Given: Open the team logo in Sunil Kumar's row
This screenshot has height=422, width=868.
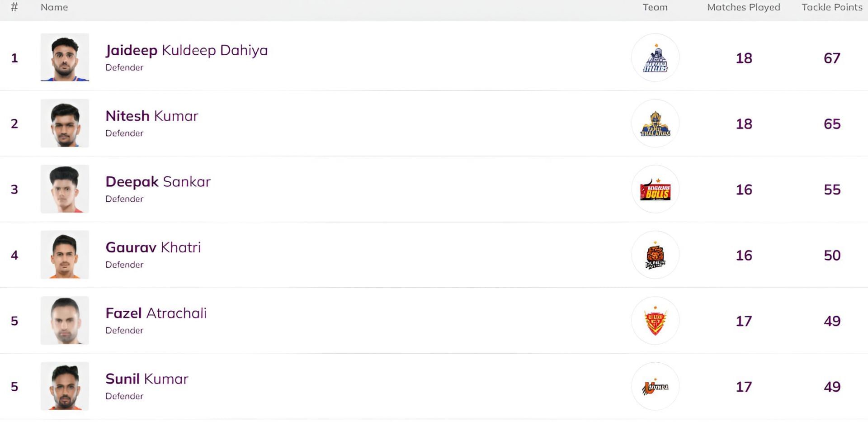Looking at the screenshot, I should click(655, 387).
